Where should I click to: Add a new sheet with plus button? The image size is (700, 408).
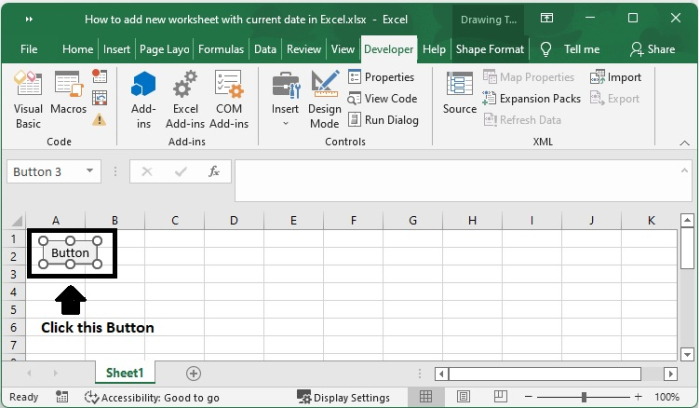(194, 373)
